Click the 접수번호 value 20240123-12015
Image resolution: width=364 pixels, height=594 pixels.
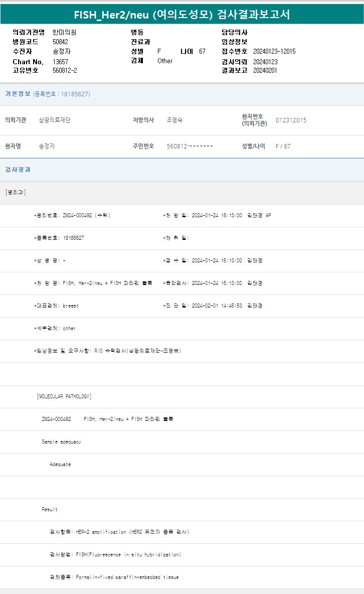274,52
